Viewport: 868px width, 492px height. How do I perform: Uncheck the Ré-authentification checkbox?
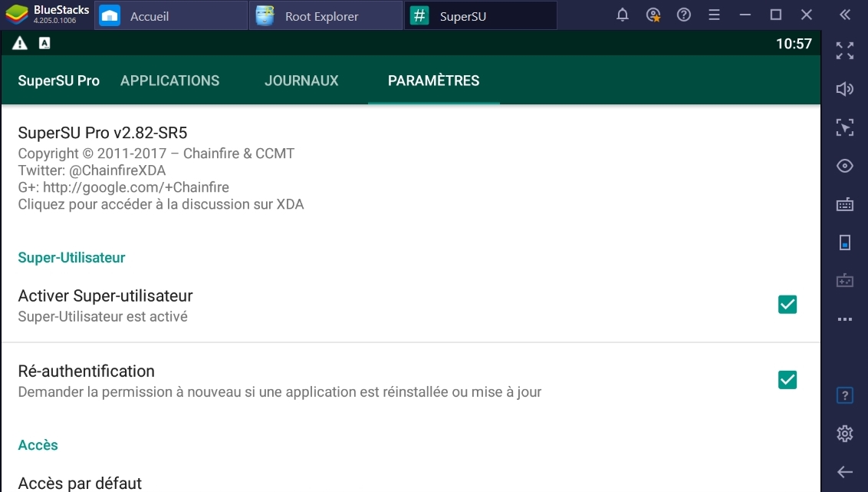click(787, 379)
